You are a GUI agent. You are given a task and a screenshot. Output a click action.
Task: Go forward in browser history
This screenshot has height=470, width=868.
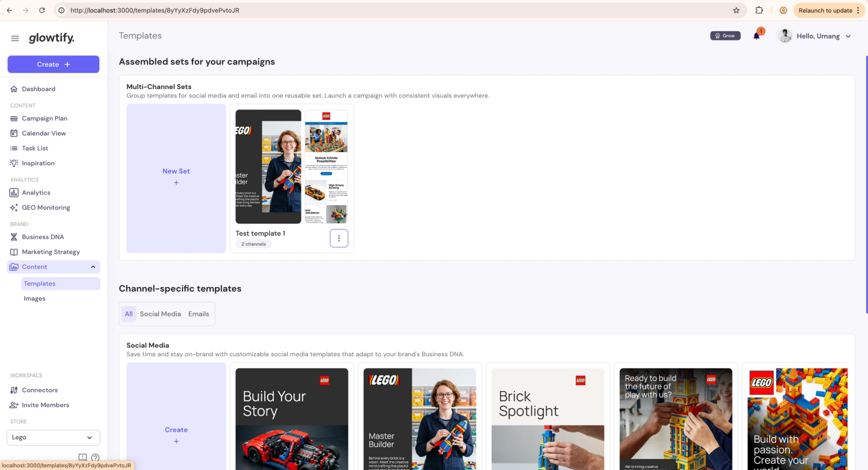[x=25, y=10]
